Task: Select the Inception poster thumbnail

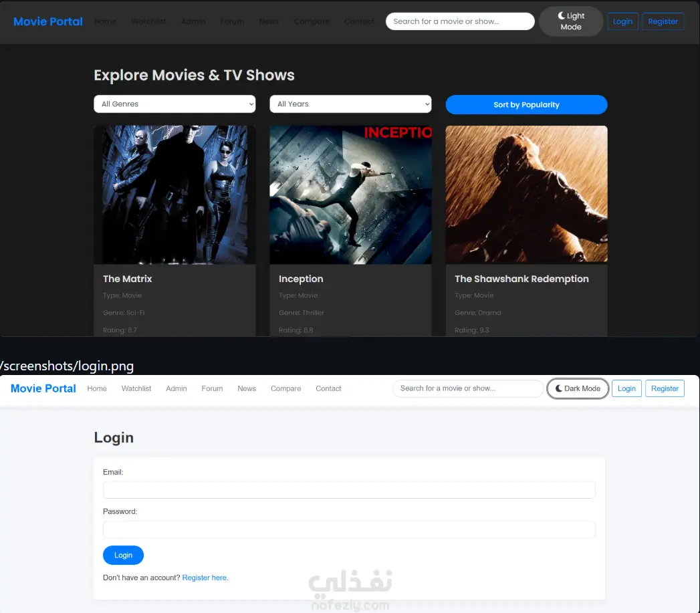Action: coord(350,195)
